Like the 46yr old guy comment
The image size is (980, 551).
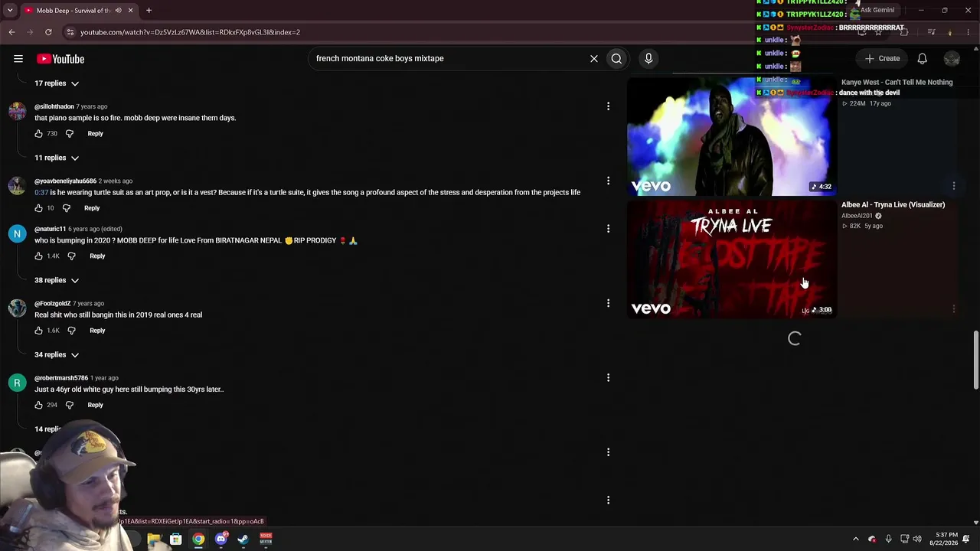tap(38, 405)
